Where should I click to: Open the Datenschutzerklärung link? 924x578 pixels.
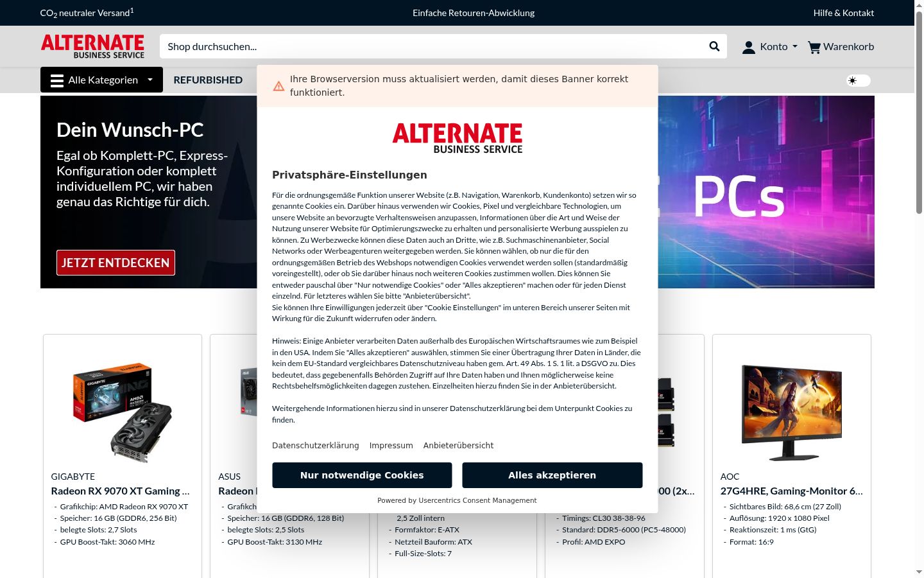click(316, 445)
